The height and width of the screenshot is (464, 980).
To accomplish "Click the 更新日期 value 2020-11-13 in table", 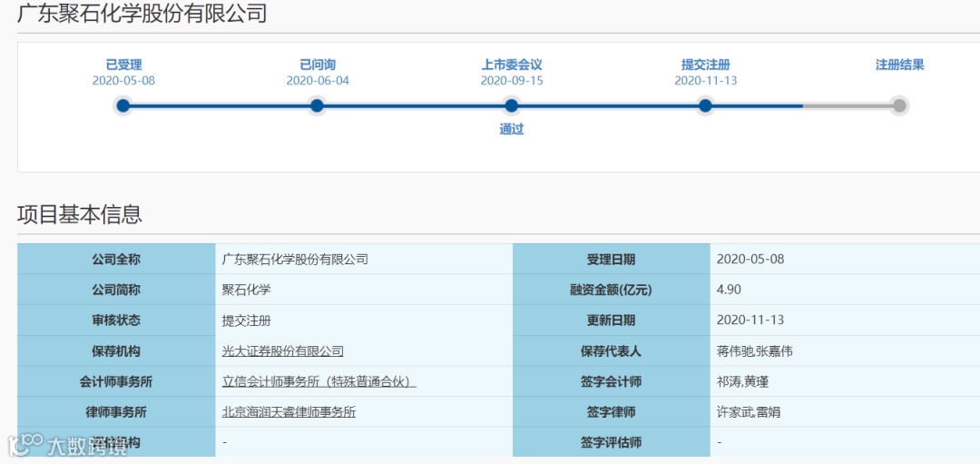I will point(750,321).
